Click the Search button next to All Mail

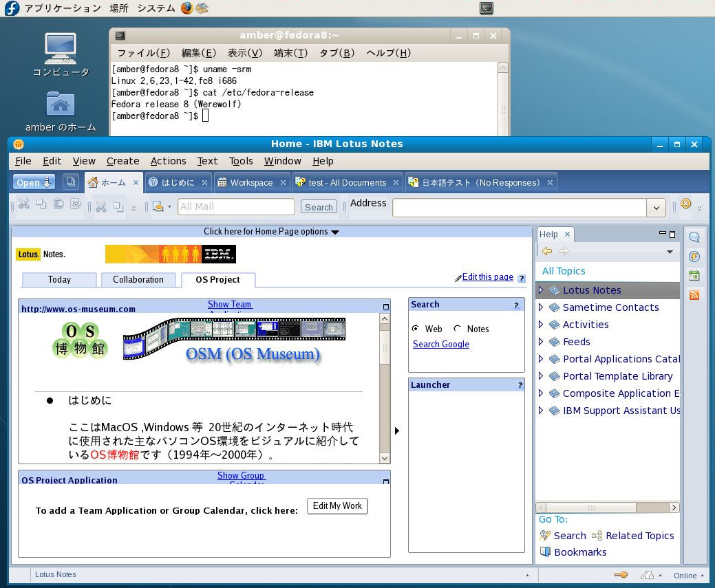click(x=319, y=207)
